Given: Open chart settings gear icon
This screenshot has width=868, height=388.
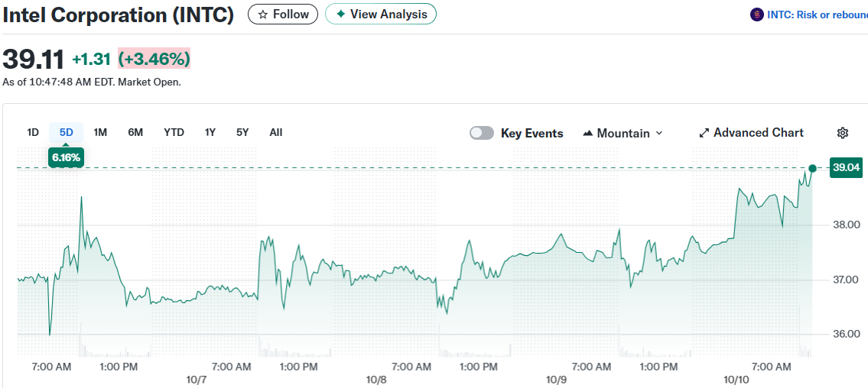Looking at the screenshot, I should [x=843, y=133].
